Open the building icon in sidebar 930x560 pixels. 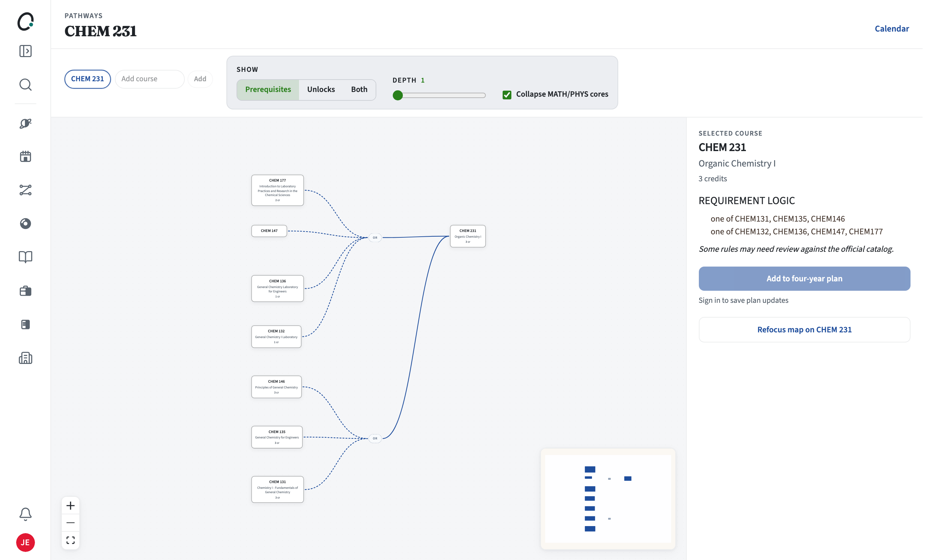(x=25, y=358)
